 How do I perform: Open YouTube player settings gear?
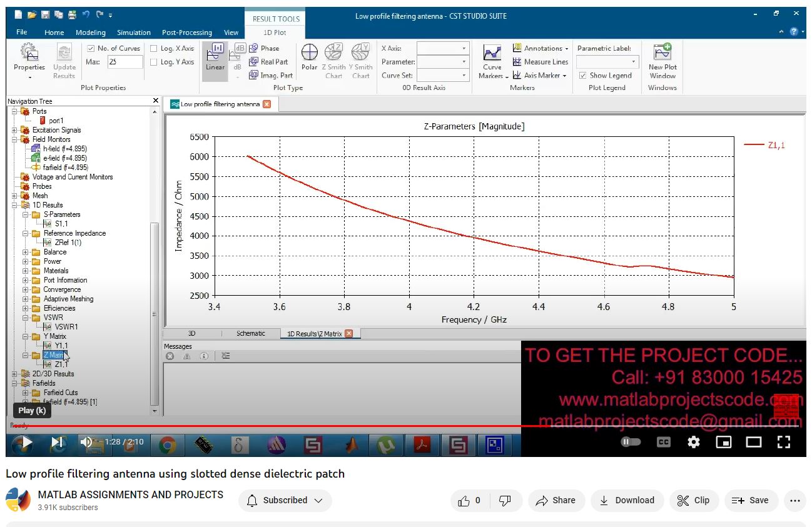click(693, 442)
